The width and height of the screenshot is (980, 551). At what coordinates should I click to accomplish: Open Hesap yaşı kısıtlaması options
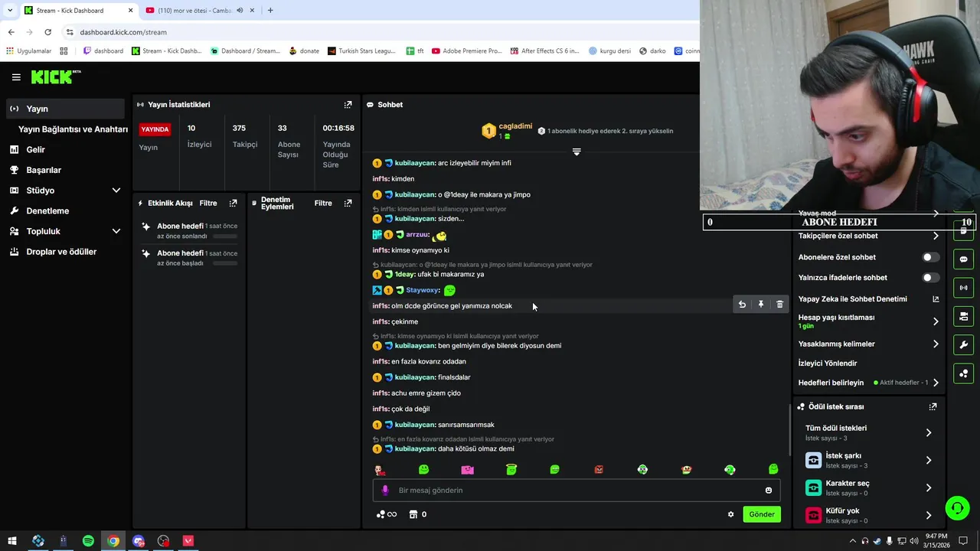click(x=869, y=321)
